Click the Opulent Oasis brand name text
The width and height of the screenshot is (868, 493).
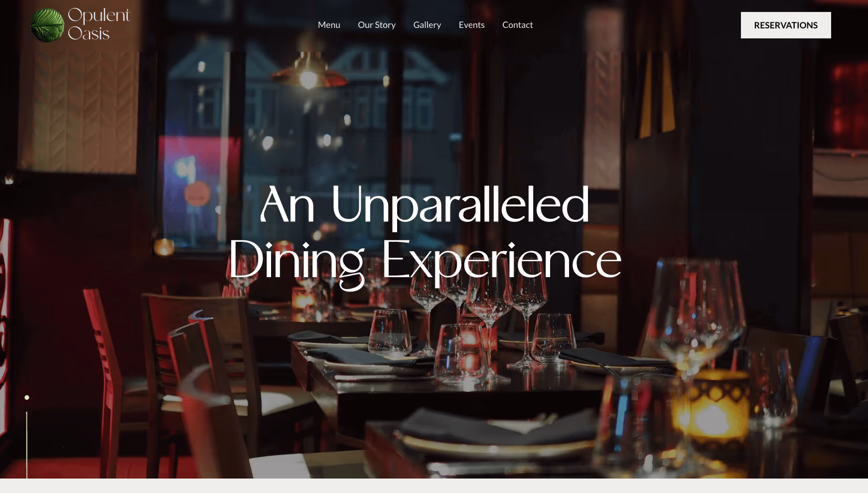coord(99,24)
